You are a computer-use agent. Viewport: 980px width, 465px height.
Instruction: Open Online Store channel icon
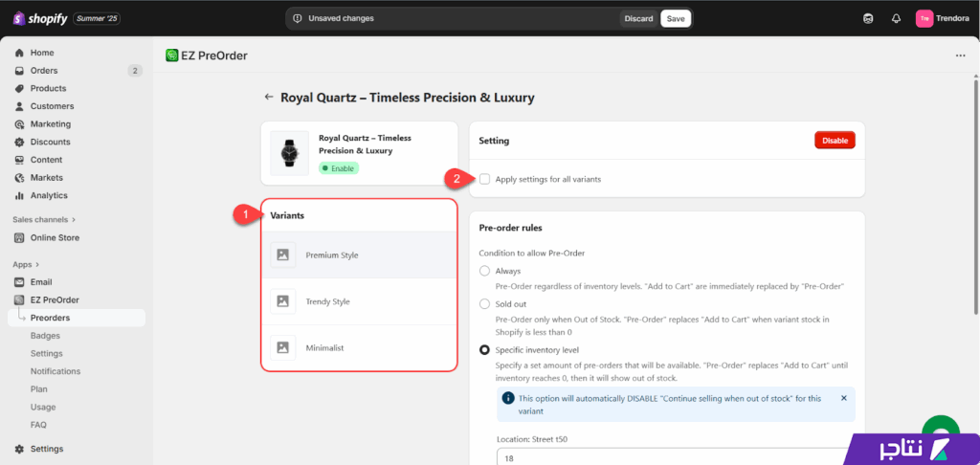coord(19,237)
